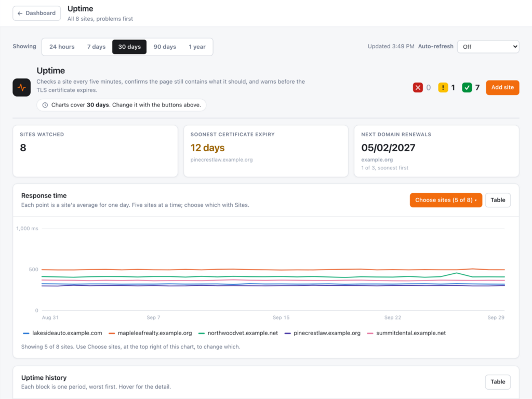Select the 24 hours range
Viewport: 532px width, 399px height.
click(x=62, y=47)
